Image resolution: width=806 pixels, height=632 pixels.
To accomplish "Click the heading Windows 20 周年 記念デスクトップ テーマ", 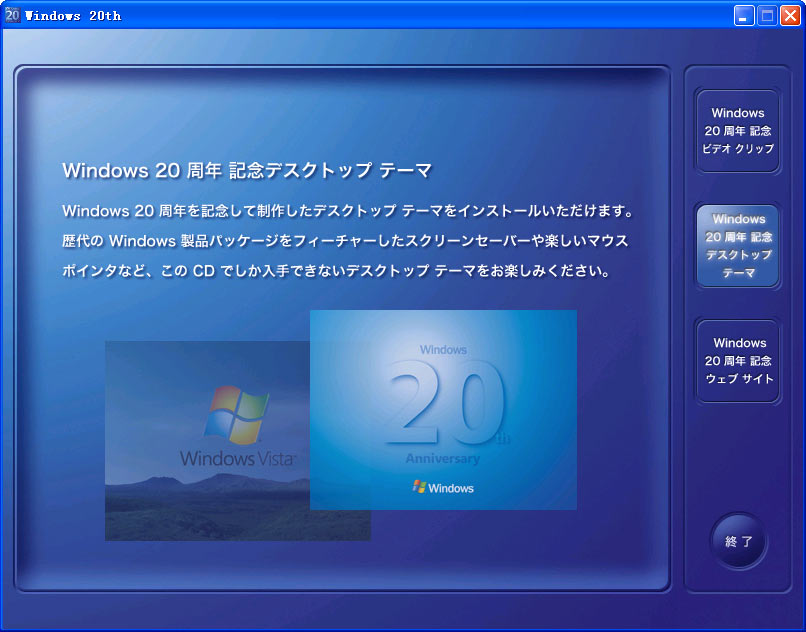I will pyautogui.click(x=247, y=170).
